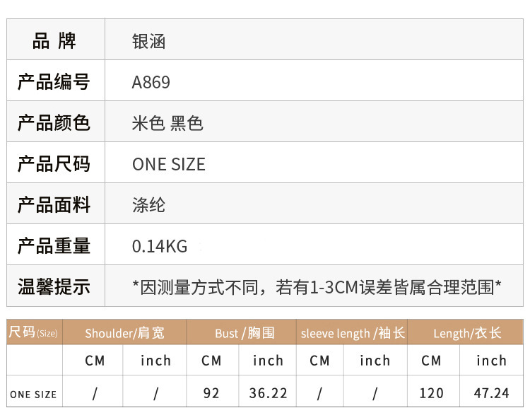Click the 米色 黑色 color value
Viewport: 530px width, 420px height.
point(167,124)
